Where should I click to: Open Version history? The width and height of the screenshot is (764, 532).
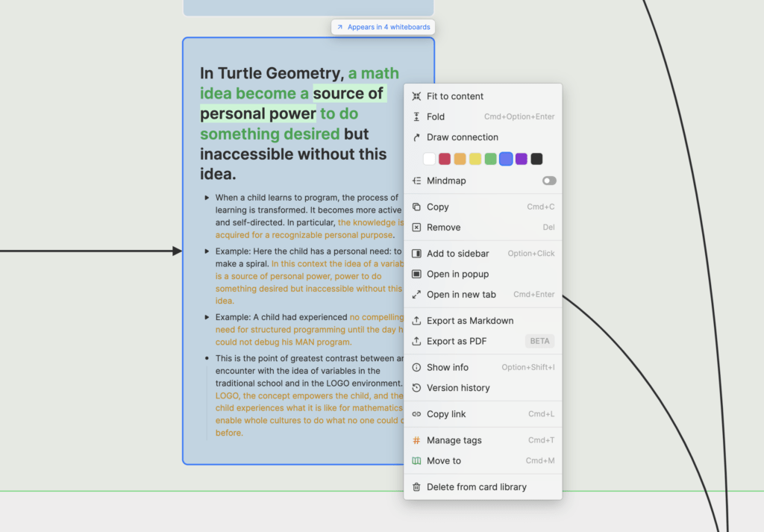tap(483, 388)
